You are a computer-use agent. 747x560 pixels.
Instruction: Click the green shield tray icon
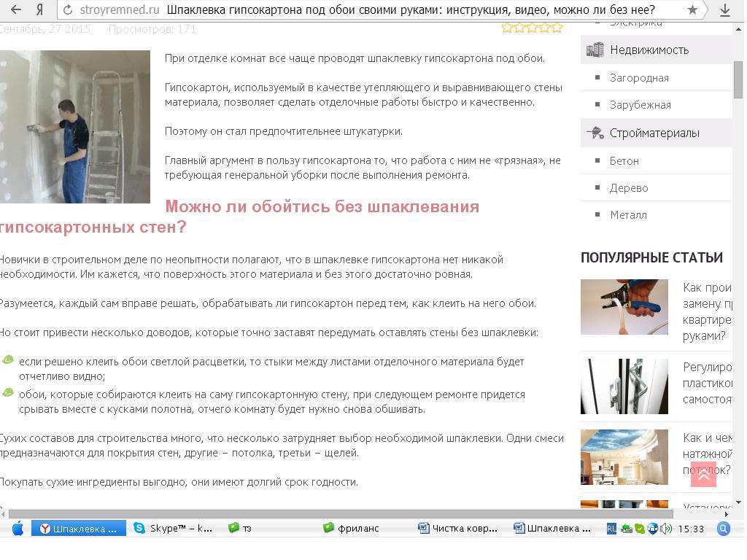click(640, 529)
